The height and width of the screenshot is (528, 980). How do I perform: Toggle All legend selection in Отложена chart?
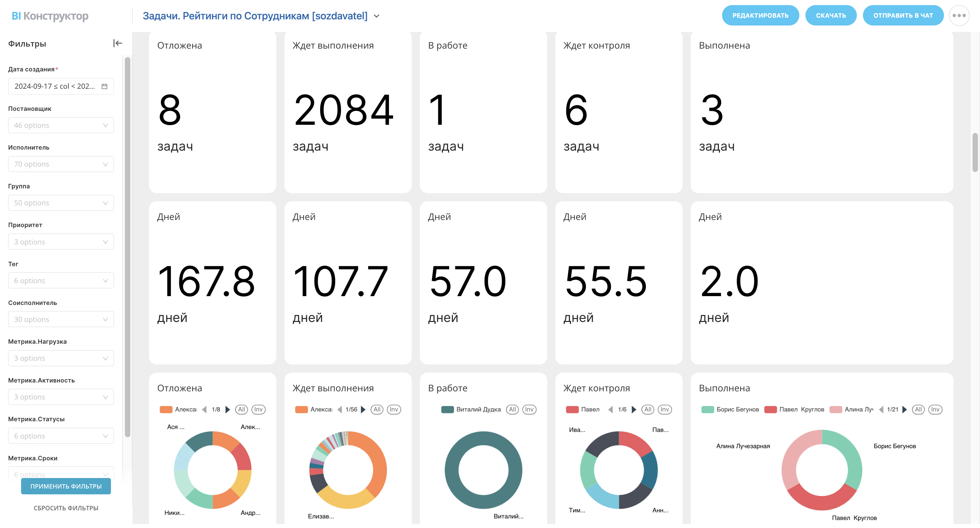(241, 409)
